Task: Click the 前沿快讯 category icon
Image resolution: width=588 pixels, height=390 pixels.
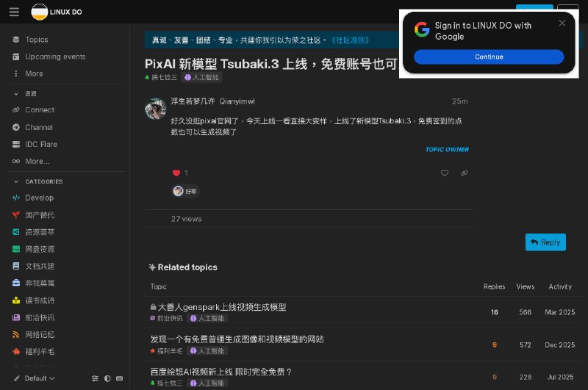Action: [x=15, y=318]
